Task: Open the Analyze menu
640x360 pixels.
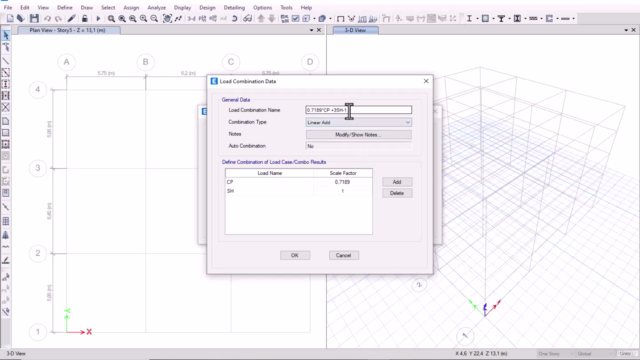Action: pyautogui.click(x=156, y=7)
